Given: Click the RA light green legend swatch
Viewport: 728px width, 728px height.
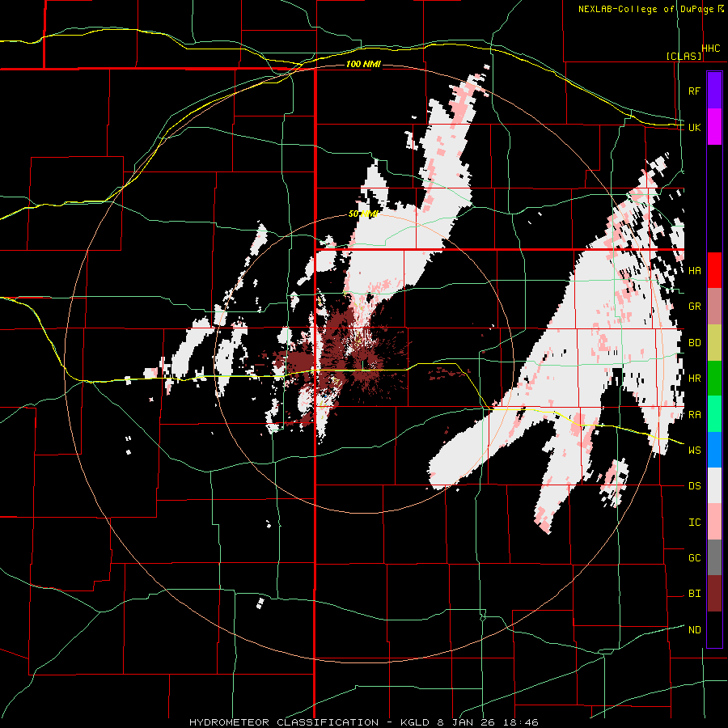Looking at the screenshot, I should point(714,414).
